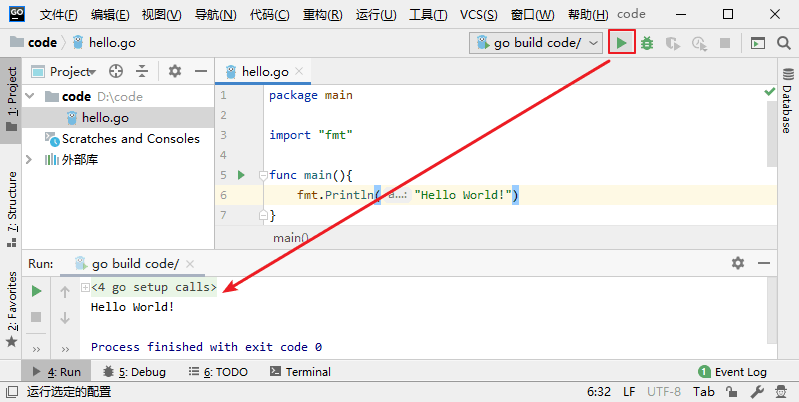Change the UTF-8 file encoding
This screenshot has width=799, height=402.
click(x=664, y=392)
